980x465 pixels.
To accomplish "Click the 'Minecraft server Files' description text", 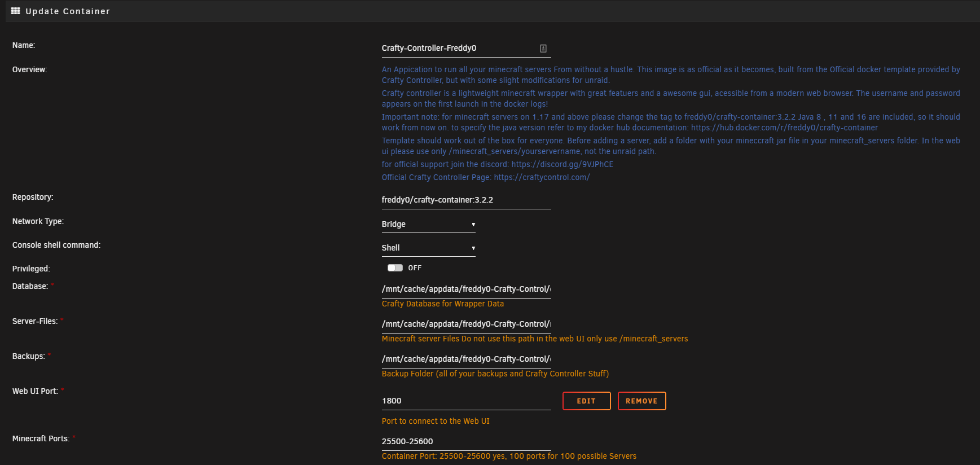I will [535, 339].
